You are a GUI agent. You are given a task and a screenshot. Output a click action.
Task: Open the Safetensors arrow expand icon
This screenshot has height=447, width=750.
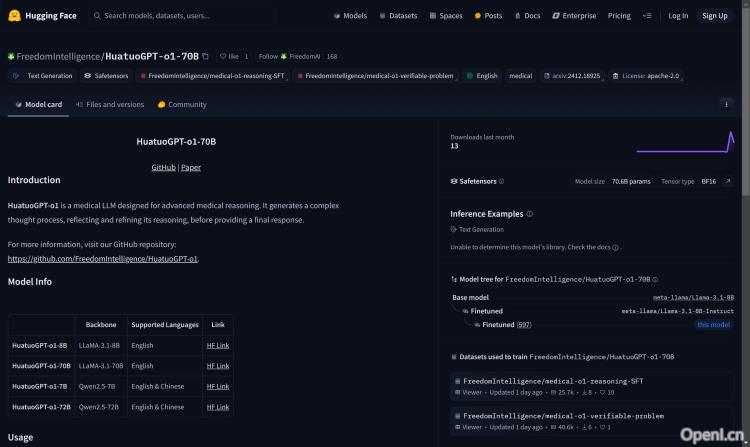727,181
